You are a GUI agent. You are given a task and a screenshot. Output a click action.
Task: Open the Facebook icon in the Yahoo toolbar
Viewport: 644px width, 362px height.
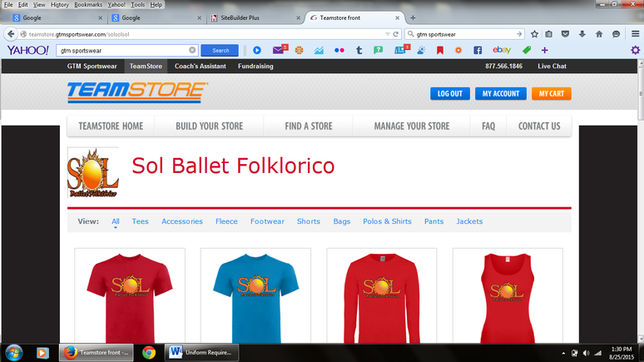click(x=478, y=50)
